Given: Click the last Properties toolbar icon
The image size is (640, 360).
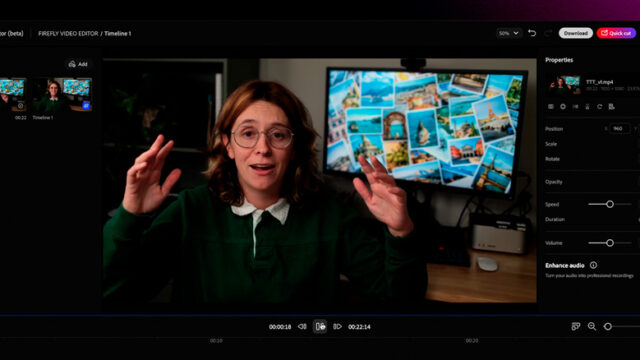Looking at the screenshot, I should (611, 107).
